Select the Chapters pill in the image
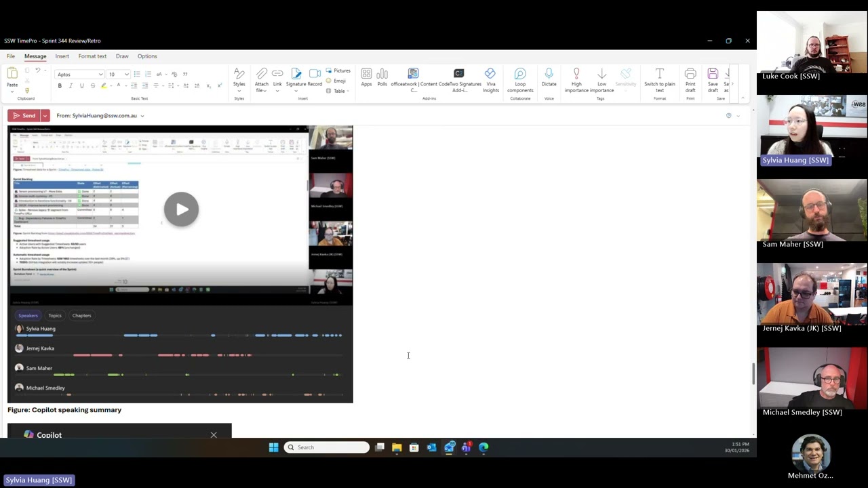 81,315
